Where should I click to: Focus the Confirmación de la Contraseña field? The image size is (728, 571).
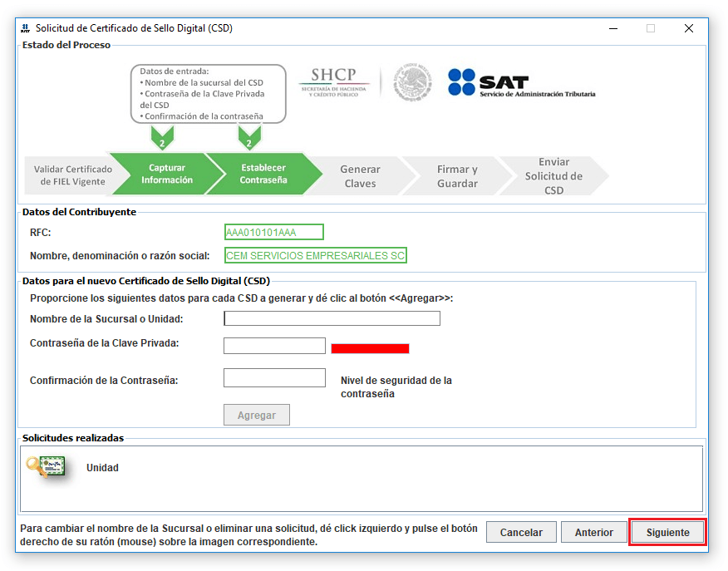click(274, 378)
